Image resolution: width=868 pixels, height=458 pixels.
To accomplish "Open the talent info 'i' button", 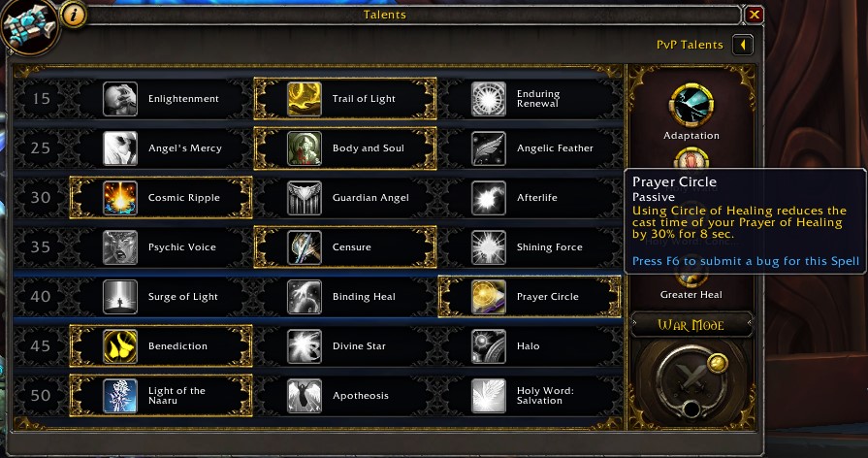I will [x=74, y=15].
